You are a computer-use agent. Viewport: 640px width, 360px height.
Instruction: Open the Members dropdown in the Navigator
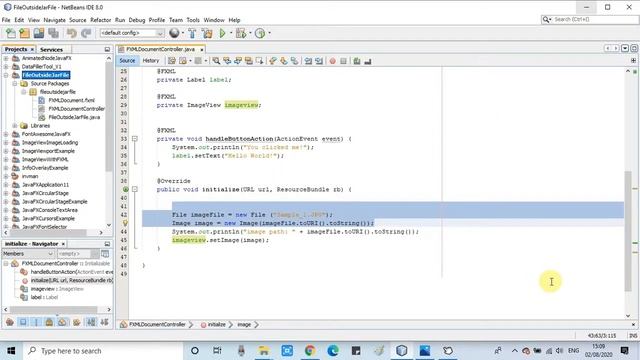(x=28, y=254)
